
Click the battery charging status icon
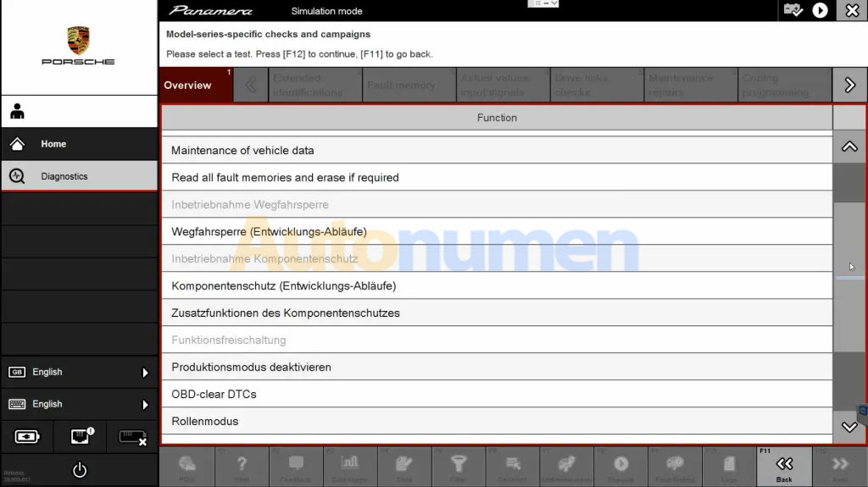tap(27, 437)
